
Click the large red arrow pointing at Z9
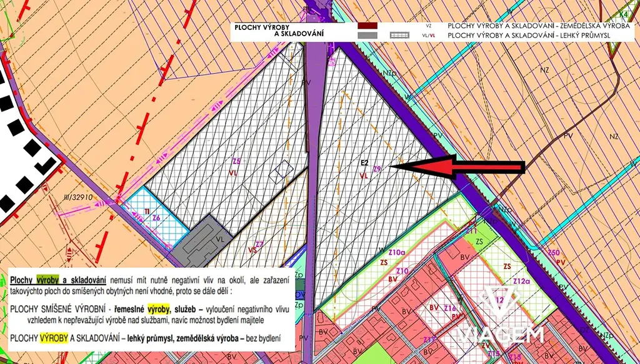tap(462, 167)
